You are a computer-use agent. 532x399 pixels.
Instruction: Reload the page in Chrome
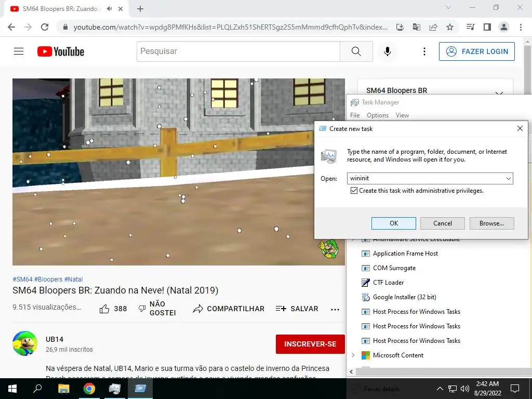tap(45, 27)
